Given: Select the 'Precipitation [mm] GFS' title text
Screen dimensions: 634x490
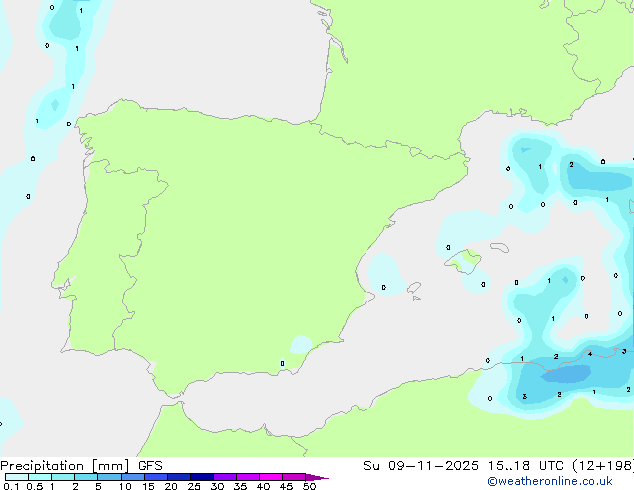Looking at the screenshot, I should pyautogui.click(x=81, y=466).
